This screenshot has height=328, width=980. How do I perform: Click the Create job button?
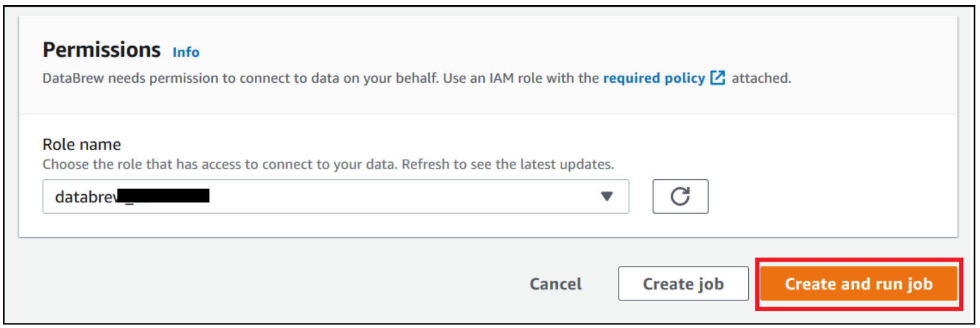[683, 284]
